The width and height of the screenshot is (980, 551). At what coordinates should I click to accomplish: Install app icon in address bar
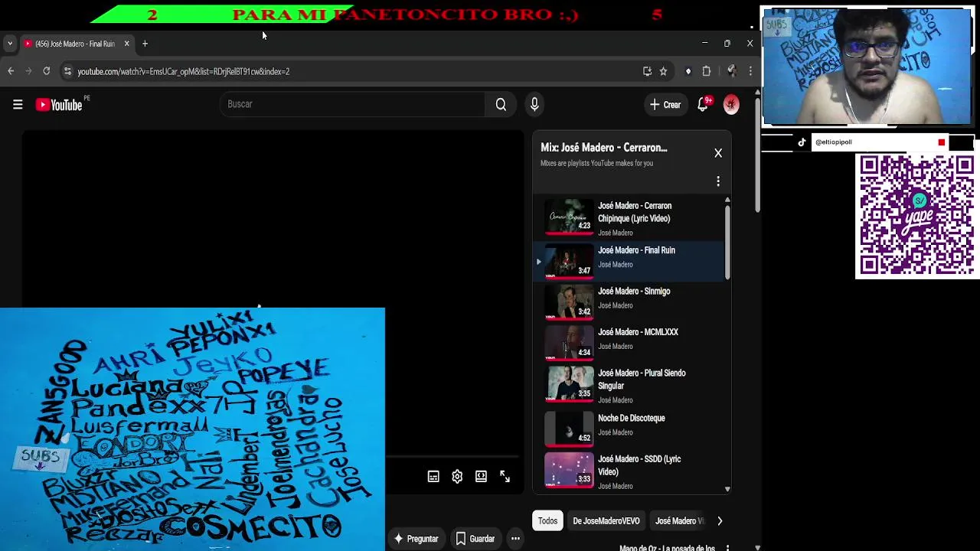click(x=647, y=71)
